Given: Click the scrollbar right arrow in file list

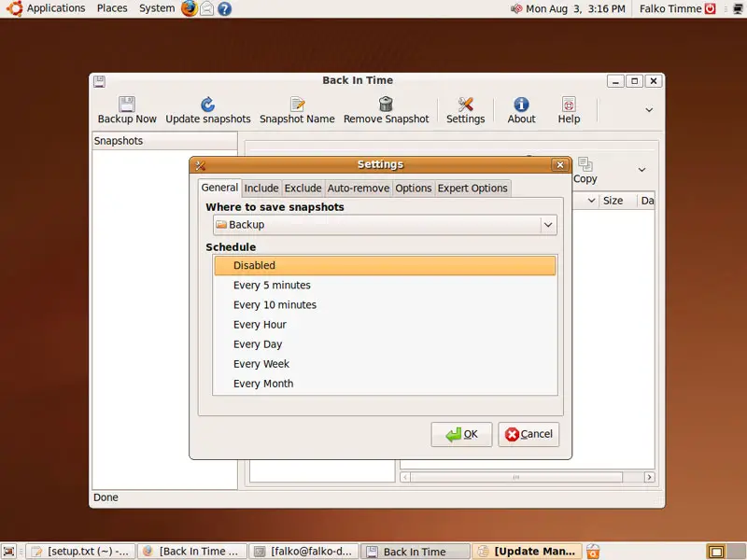Looking at the screenshot, I should 649,477.
